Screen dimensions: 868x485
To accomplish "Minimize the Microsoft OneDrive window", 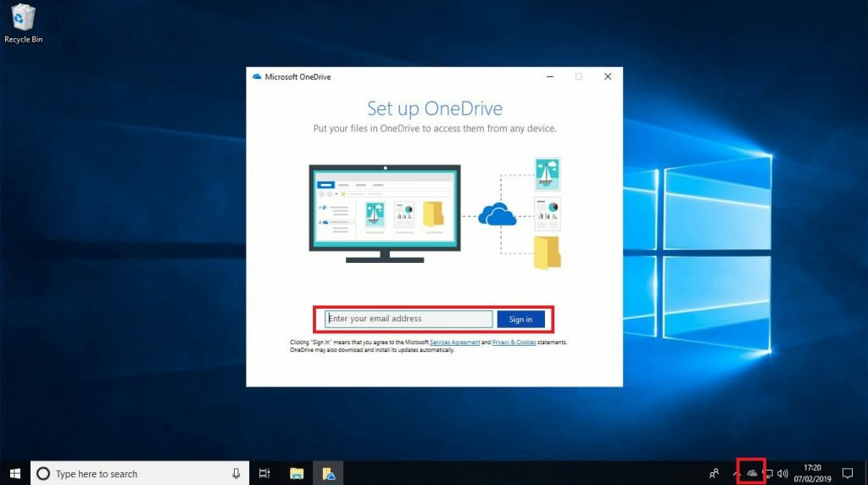I will (x=549, y=76).
